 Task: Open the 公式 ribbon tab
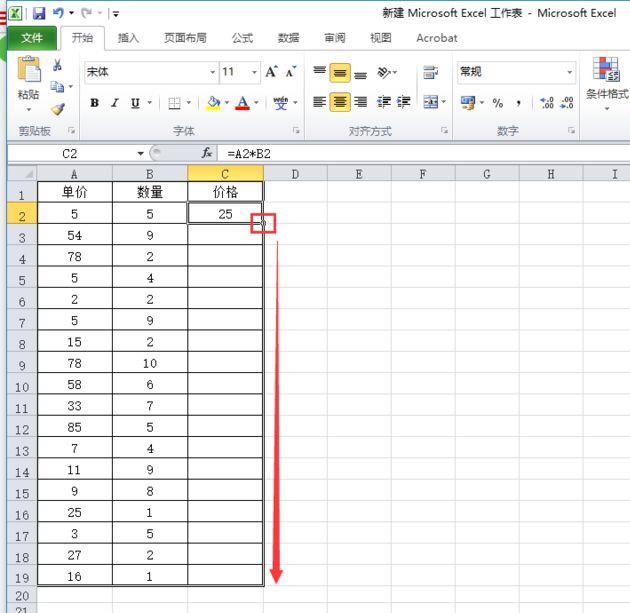pyautogui.click(x=242, y=38)
